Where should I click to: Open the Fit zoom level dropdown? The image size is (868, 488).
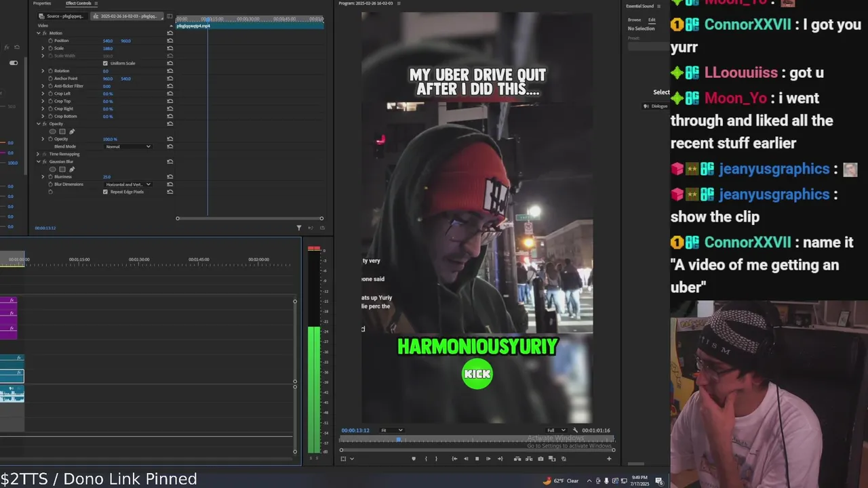tap(391, 430)
